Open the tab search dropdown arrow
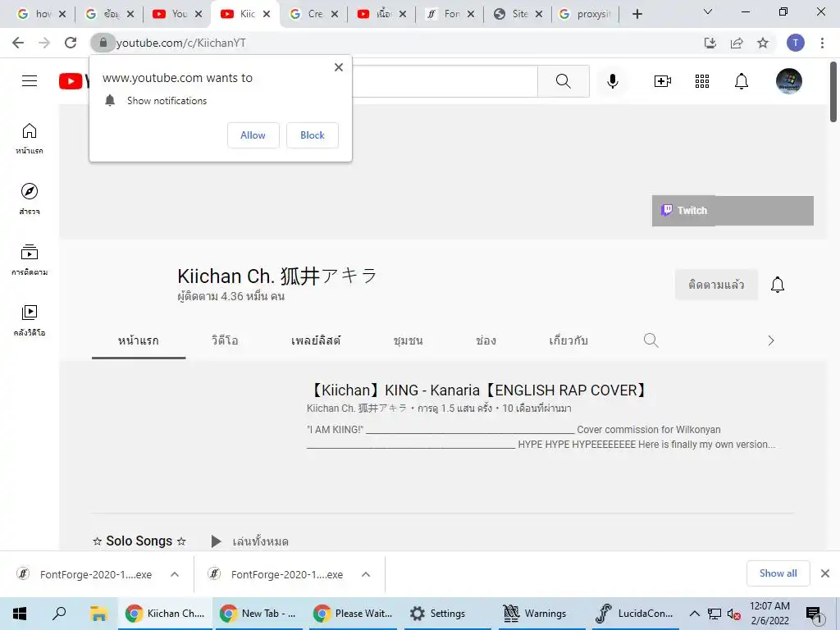The width and height of the screenshot is (840, 630). coord(708,11)
